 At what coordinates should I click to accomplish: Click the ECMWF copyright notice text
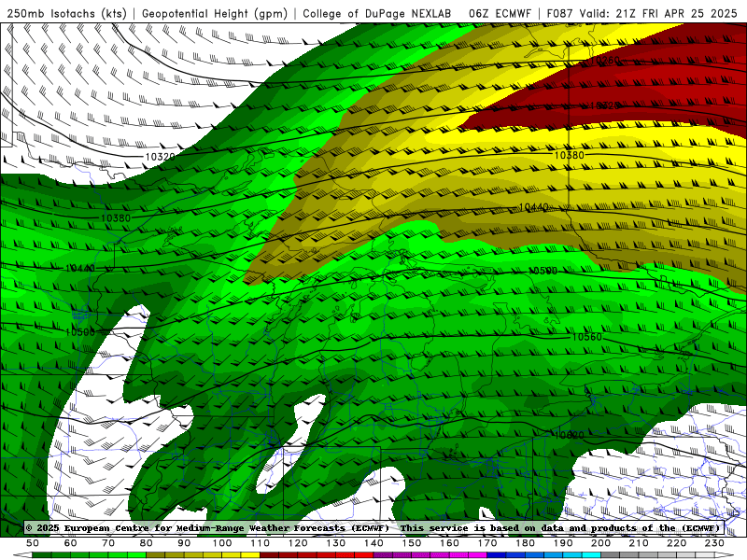[373, 527]
